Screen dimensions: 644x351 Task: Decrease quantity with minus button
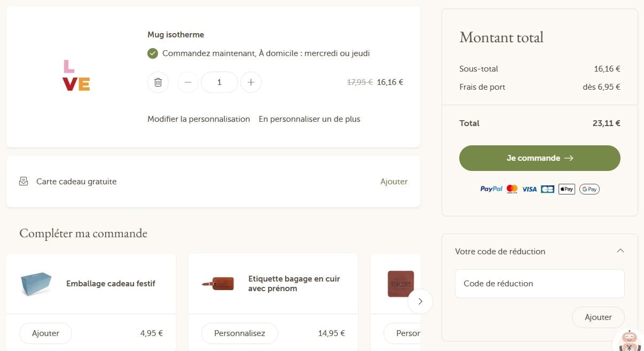pyautogui.click(x=187, y=82)
